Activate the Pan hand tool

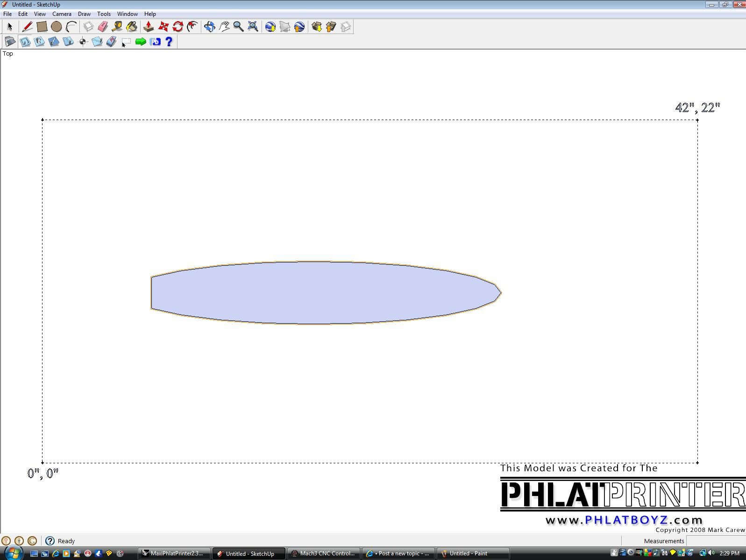(224, 27)
